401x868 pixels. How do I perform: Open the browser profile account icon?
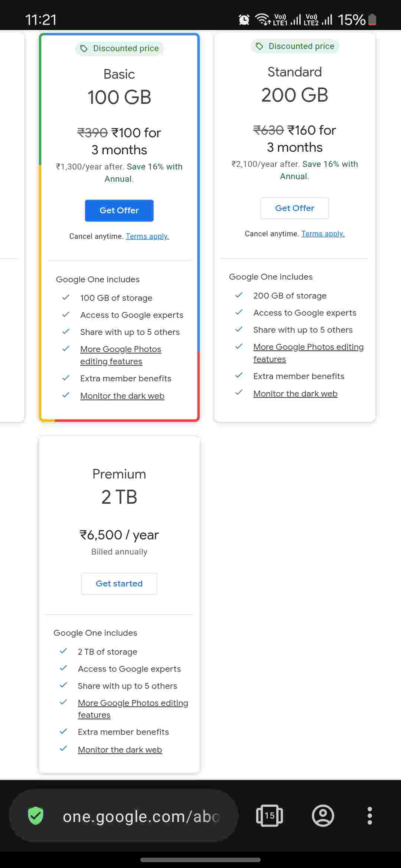pyautogui.click(x=323, y=816)
